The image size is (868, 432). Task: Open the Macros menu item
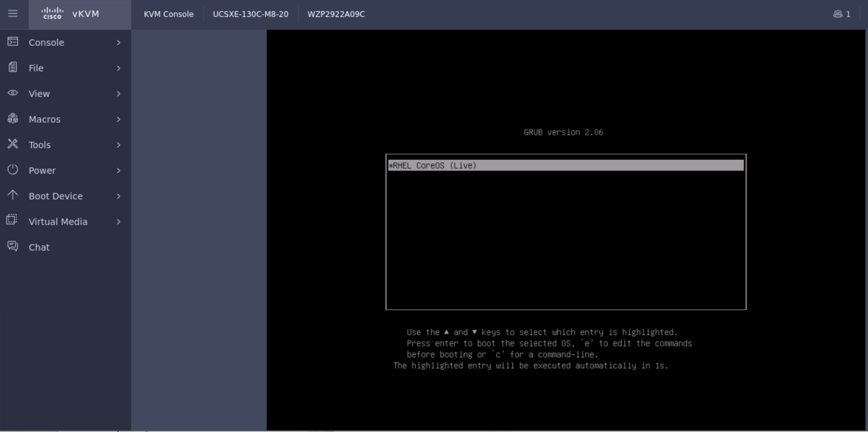click(65, 119)
